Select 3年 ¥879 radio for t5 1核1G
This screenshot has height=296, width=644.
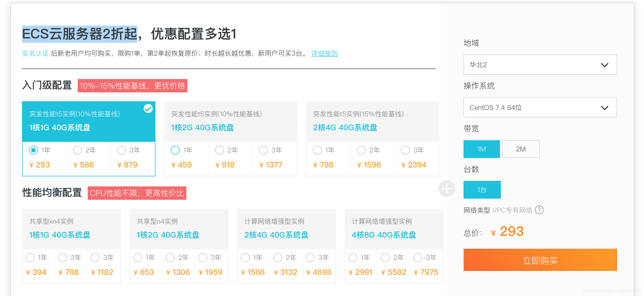[x=121, y=150]
